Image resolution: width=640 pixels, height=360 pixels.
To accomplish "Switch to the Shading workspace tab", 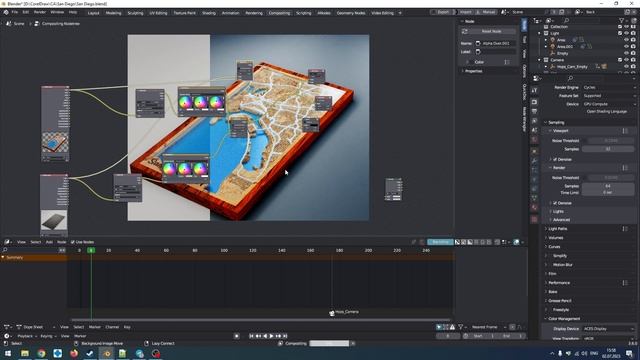I will tap(209, 13).
